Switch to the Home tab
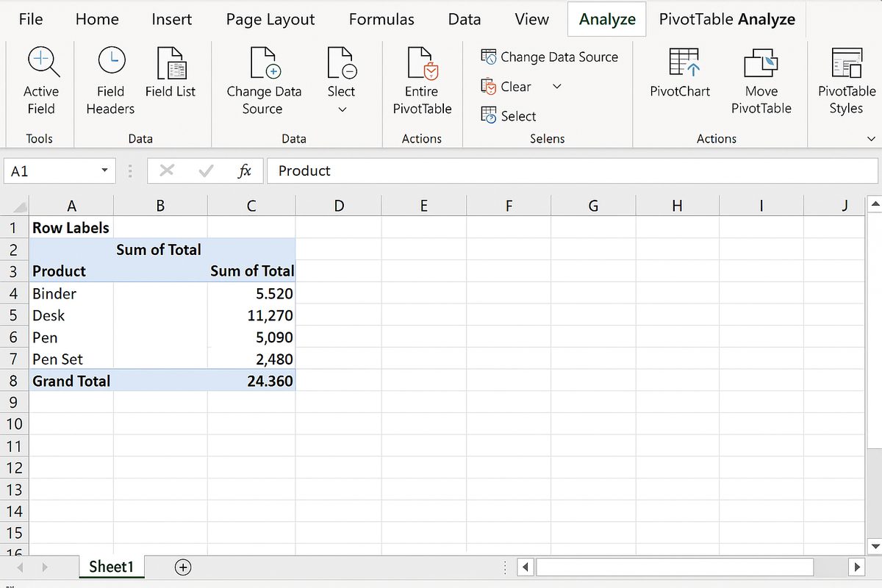The height and width of the screenshot is (588, 882). point(97,19)
